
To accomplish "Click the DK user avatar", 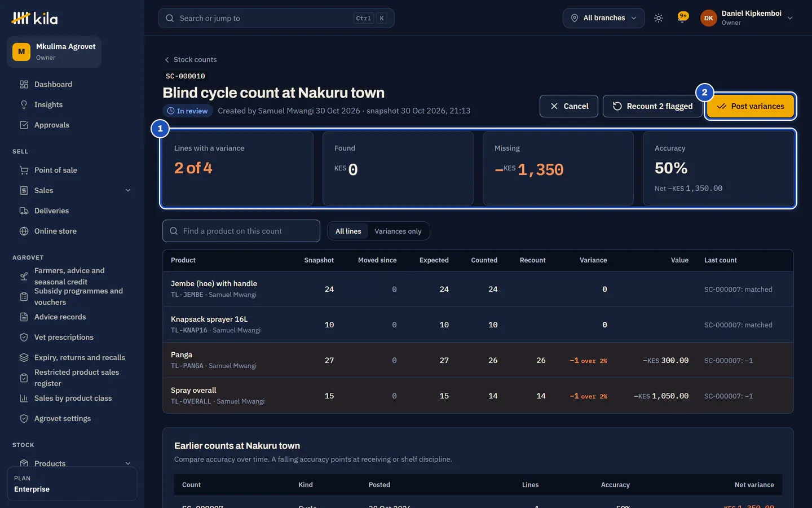I will tap(708, 18).
